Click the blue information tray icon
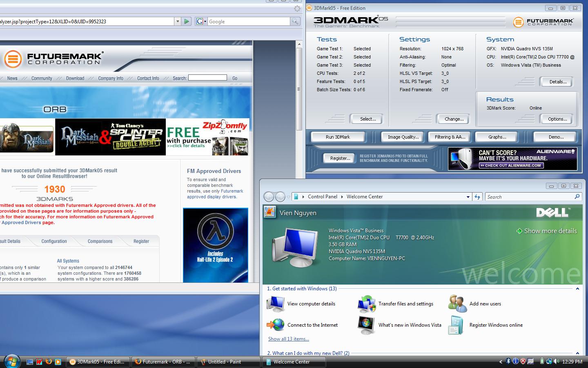The width and height of the screenshot is (588, 368). (515, 361)
